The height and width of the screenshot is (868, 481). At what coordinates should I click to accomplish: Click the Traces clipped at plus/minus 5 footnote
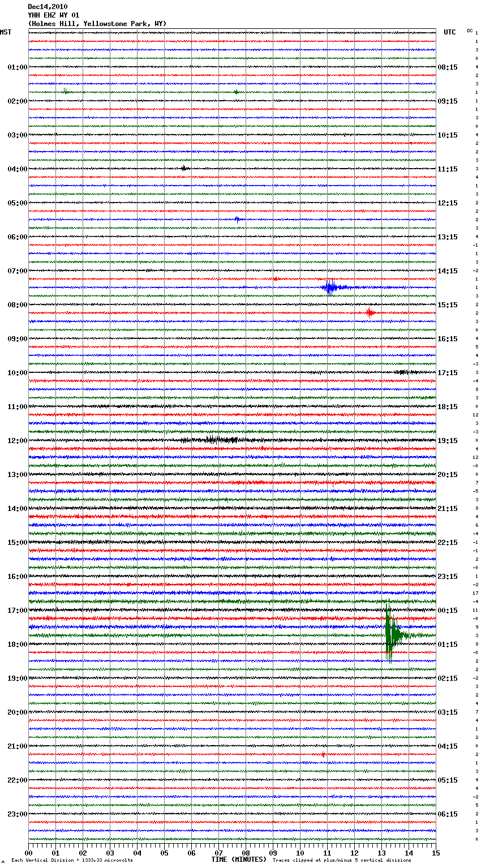coord(342,860)
